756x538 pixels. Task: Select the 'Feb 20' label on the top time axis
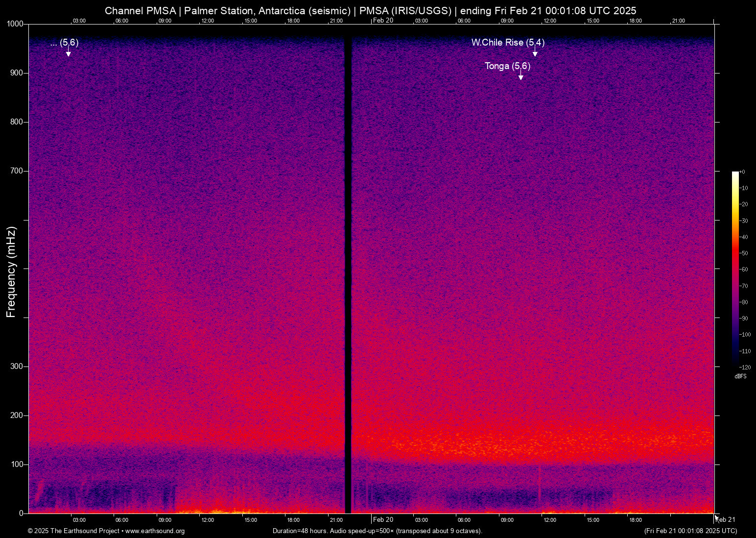383,21
